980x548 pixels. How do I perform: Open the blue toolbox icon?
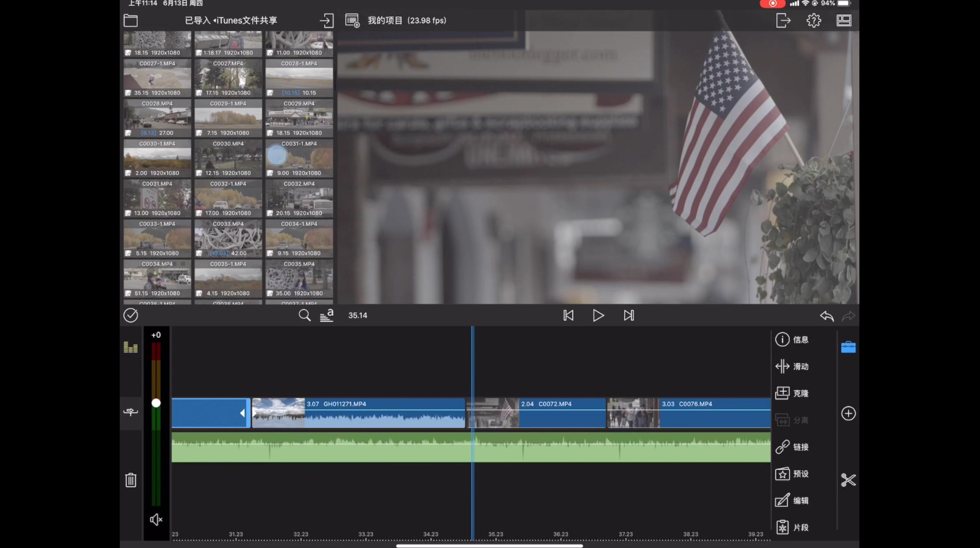[x=848, y=347]
